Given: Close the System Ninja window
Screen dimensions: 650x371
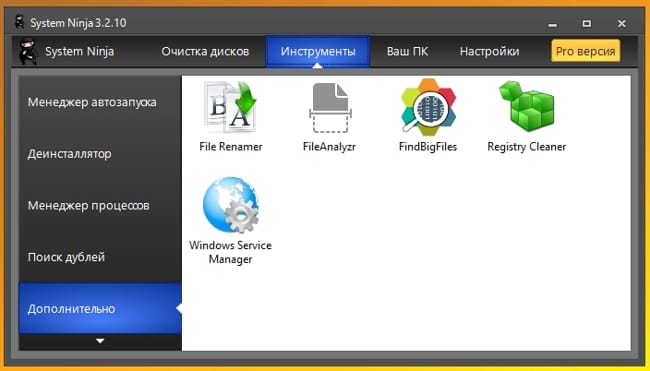Looking at the screenshot, I should (621, 24).
